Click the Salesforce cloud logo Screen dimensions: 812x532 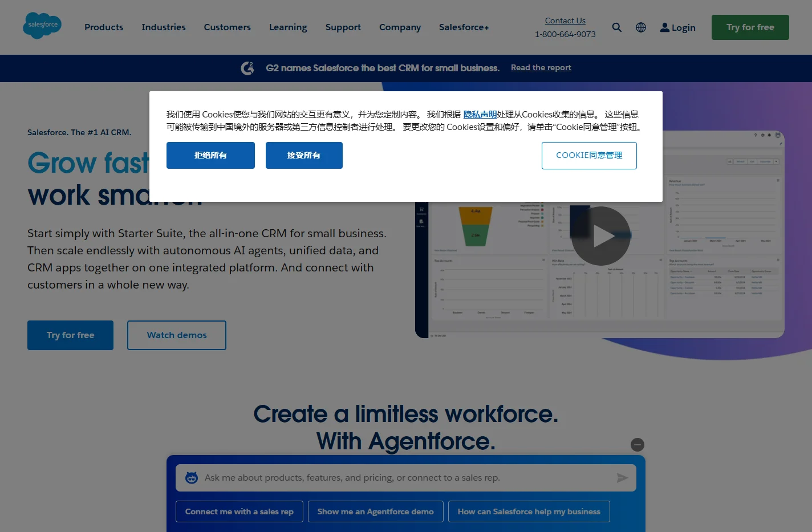(x=42, y=26)
